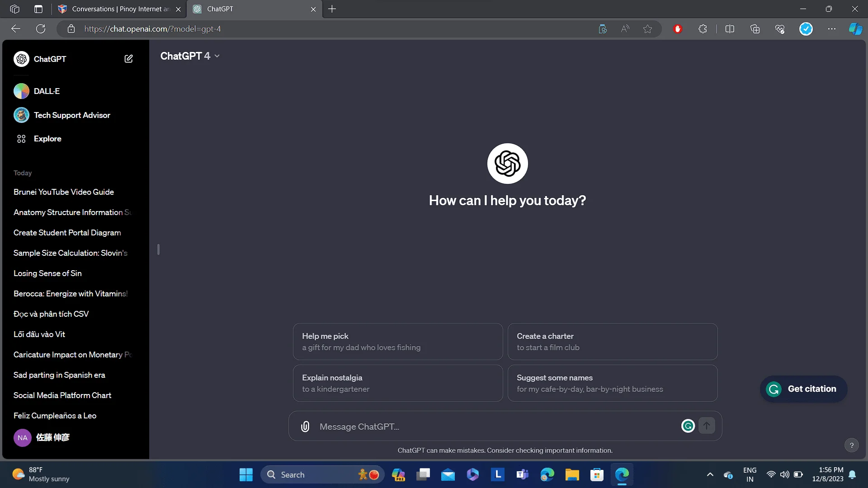The width and height of the screenshot is (868, 488).
Task: Open the Edge workspaces icon
Action: [14, 9]
